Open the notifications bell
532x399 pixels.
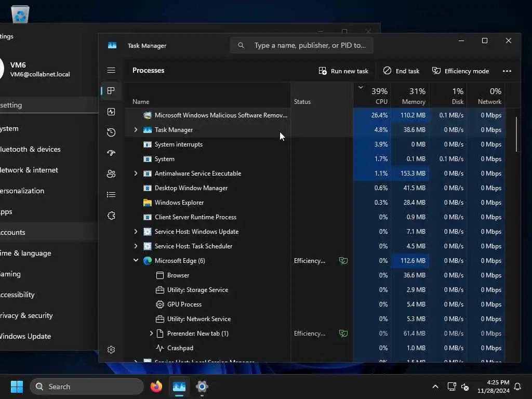click(518, 387)
